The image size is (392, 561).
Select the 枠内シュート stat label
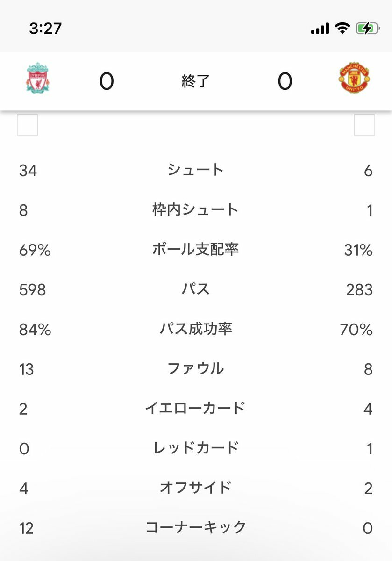pyautogui.click(x=196, y=210)
